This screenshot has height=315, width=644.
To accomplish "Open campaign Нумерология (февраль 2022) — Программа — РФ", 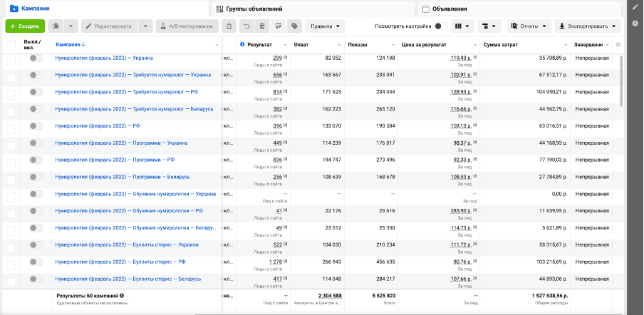I will [115, 160].
